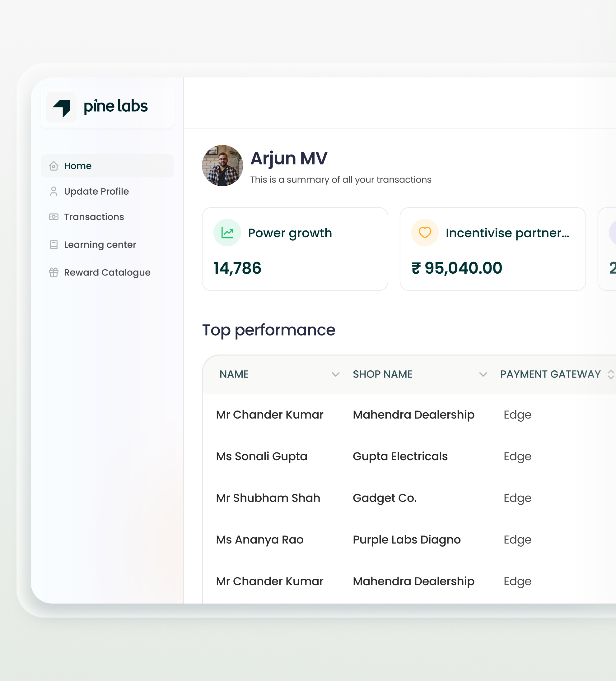The image size is (616, 681).
Task: Open the Power growth card
Action: tap(295, 249)
